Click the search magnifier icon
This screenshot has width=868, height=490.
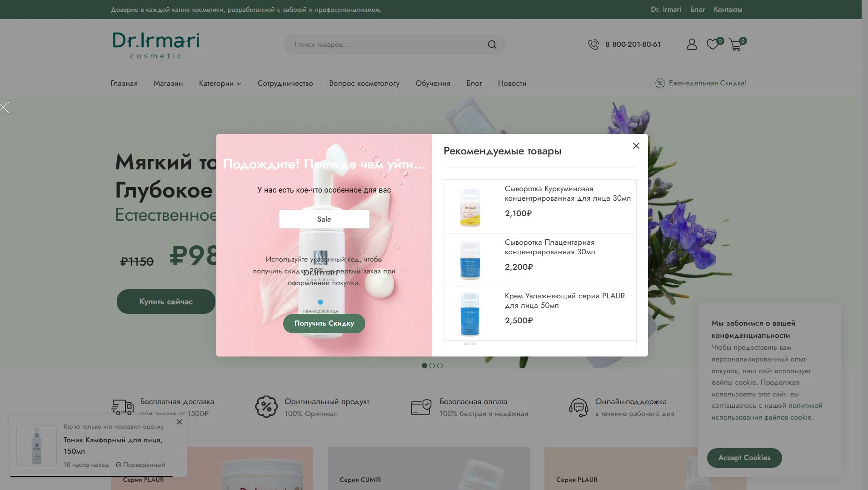point(492,45)
